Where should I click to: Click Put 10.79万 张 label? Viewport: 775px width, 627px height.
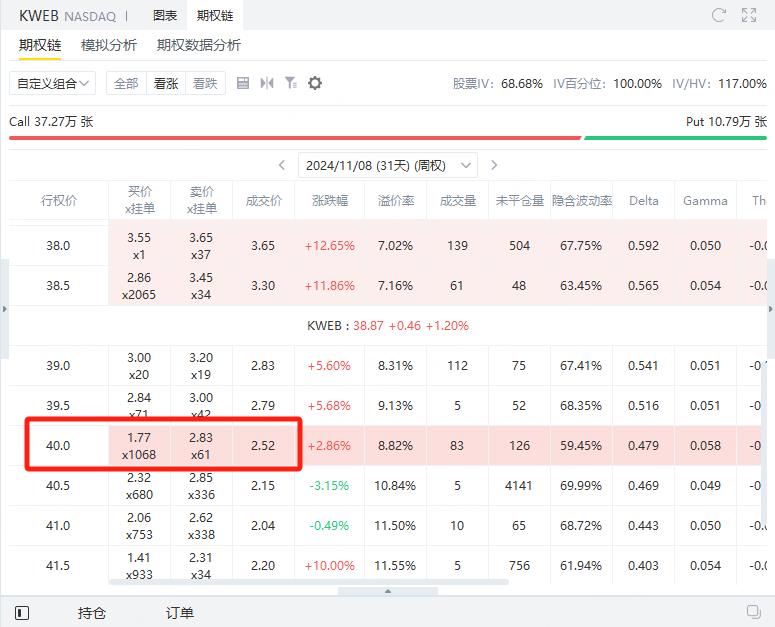tap(727, 122)
